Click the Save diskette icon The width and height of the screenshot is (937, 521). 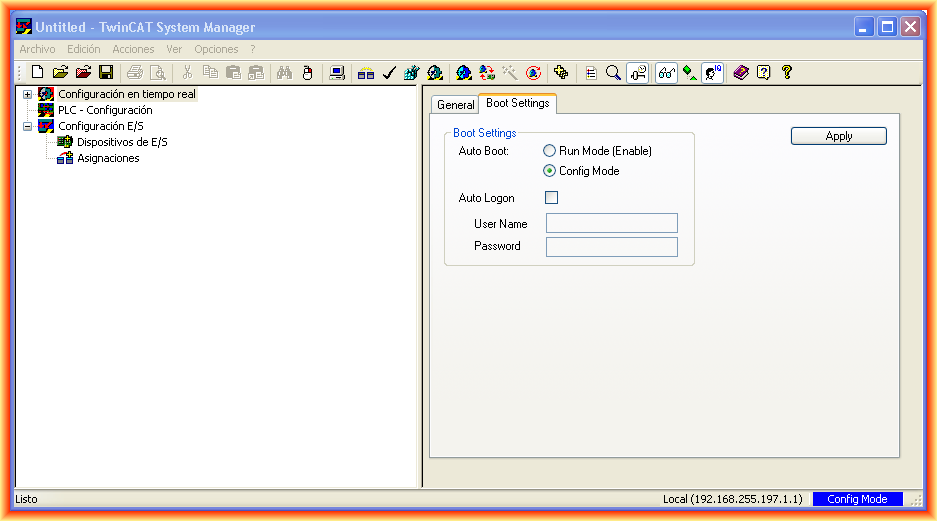pyautogui.click(x=105, y=72)
